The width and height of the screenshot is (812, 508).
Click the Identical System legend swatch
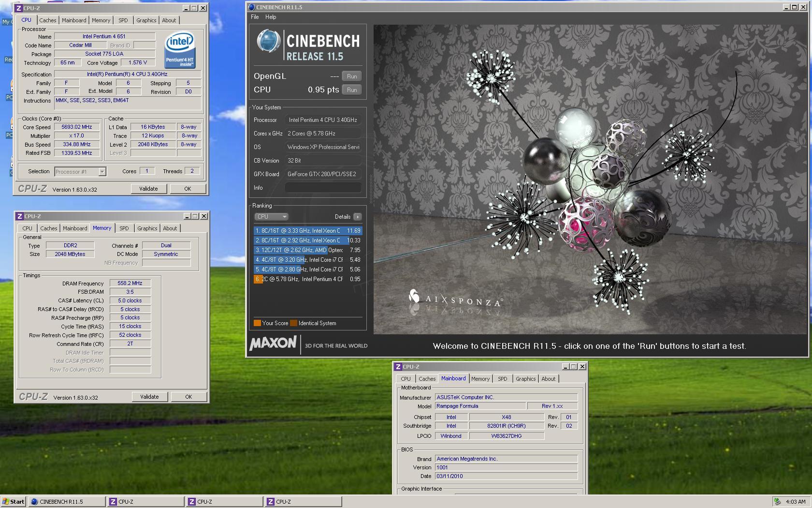[293, 323]
